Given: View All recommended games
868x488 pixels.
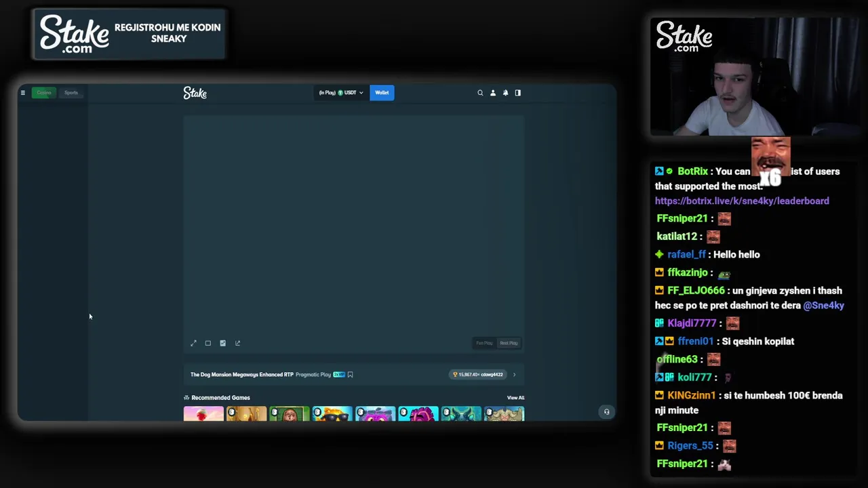Looking at the screenshot, I should (515, 398).
